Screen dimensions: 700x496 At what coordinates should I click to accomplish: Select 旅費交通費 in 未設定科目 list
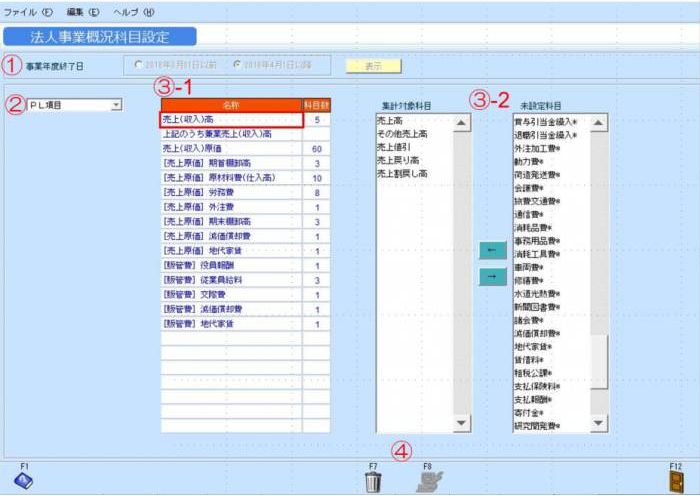[x=537, y=201]
